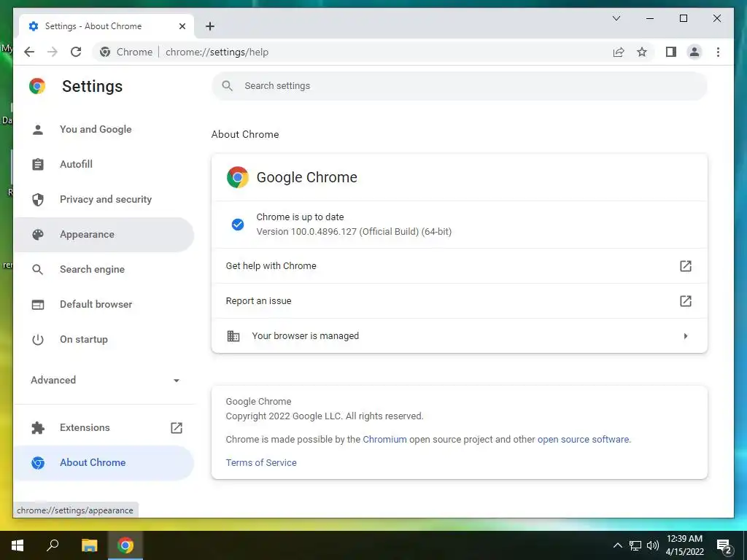Share this page via the share icon

click(x=619, y=52)
